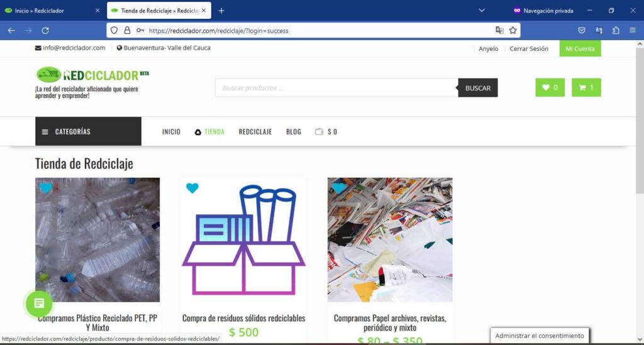Image resolution: width=644 pixels, height=345 pixels.
Task: Expand the list all tabs chevron
Action: (x=482, y=11)
